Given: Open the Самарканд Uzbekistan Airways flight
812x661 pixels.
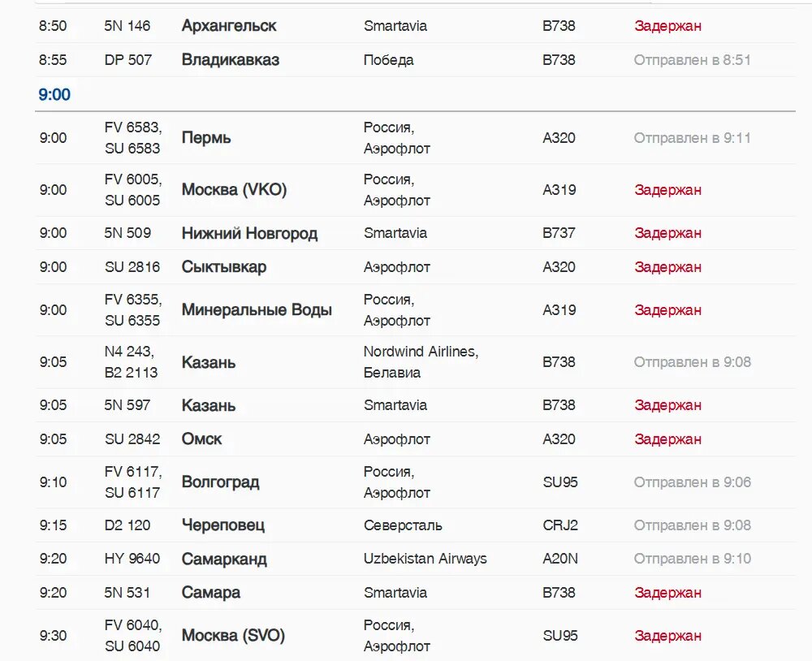Looking at the screenshot, I should (224, 559).
